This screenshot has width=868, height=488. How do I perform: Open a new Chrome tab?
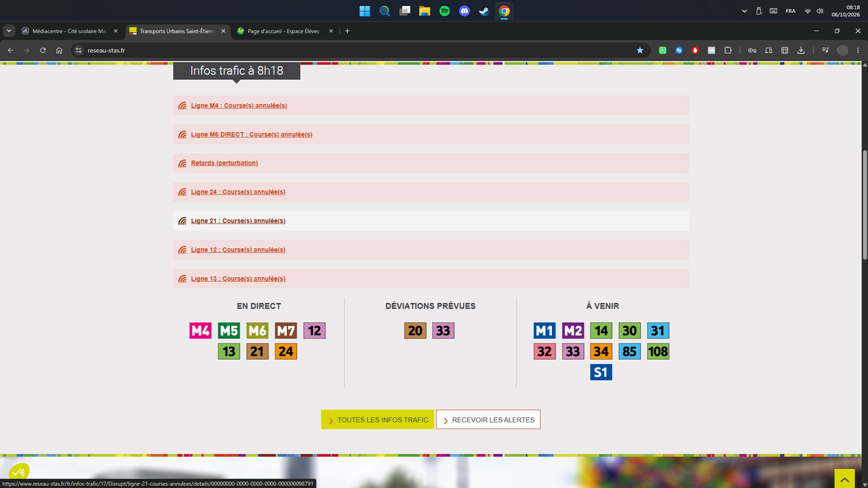[347, 31]
